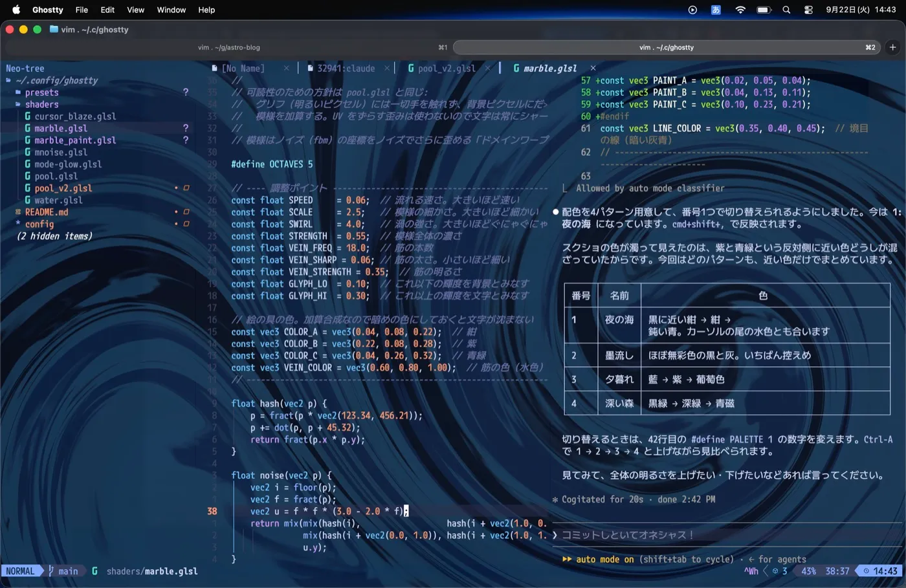Open mnoise.glsl from the file tree
Viewport: 906px width, 588px height.
click(x=61, y=152)
